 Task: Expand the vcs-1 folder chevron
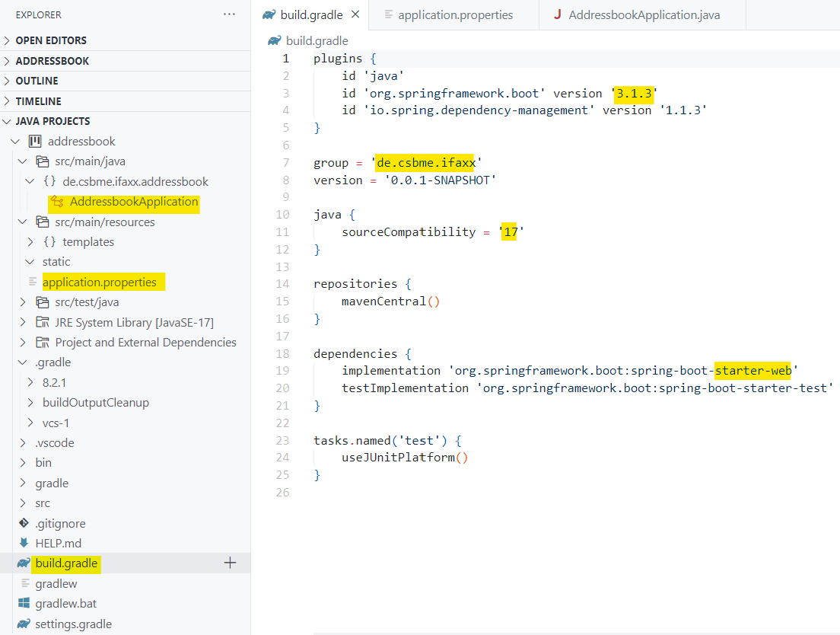point(30,423)
